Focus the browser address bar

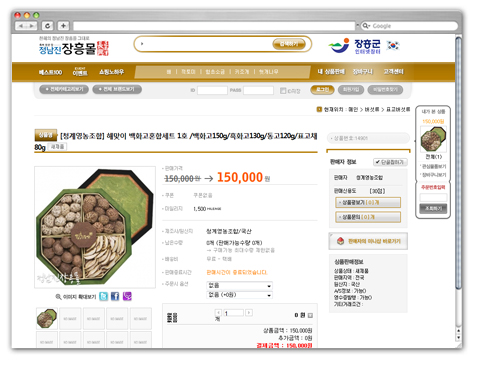click(214, 26)
